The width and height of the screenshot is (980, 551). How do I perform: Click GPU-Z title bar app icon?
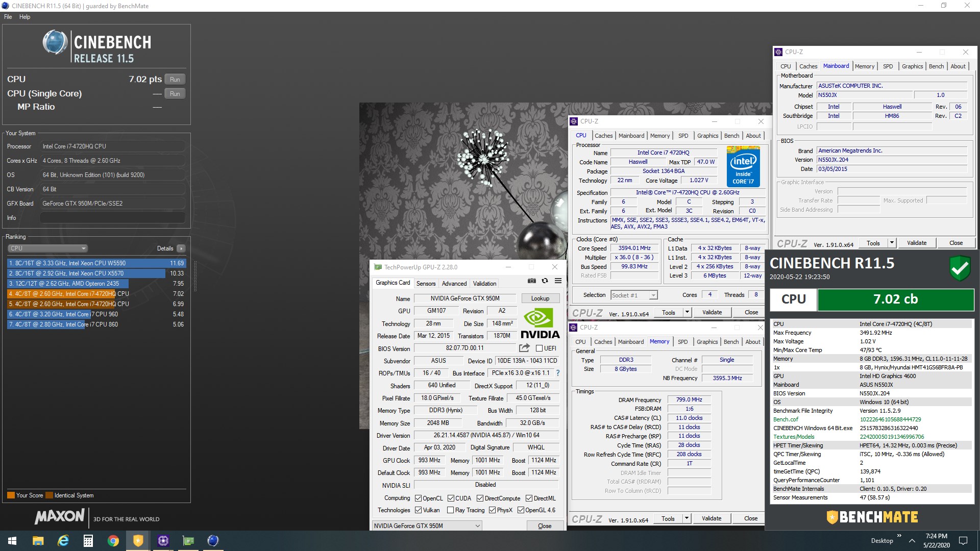(378, 267)
